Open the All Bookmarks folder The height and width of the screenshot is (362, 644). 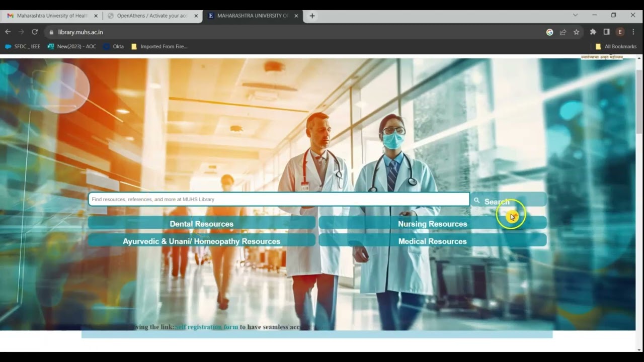coord(616,46)
